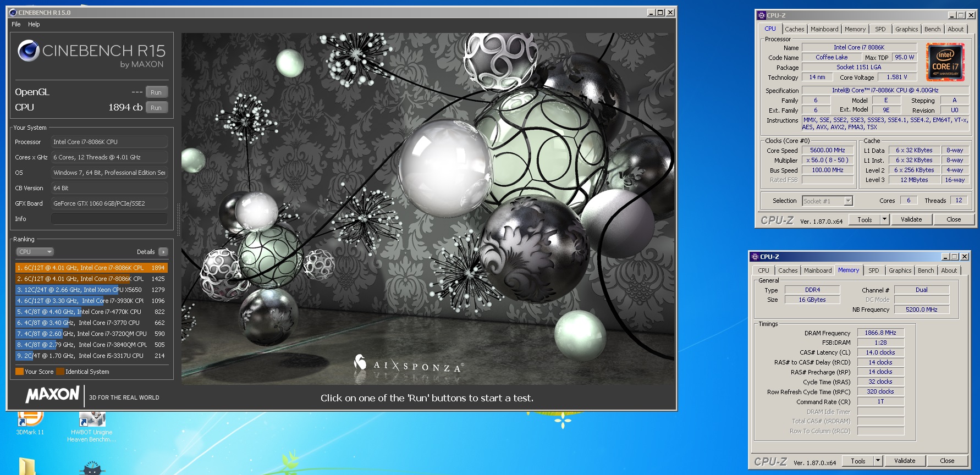Run the CPU test
This screenshot has height=475, width=980.
click(156, 108)
